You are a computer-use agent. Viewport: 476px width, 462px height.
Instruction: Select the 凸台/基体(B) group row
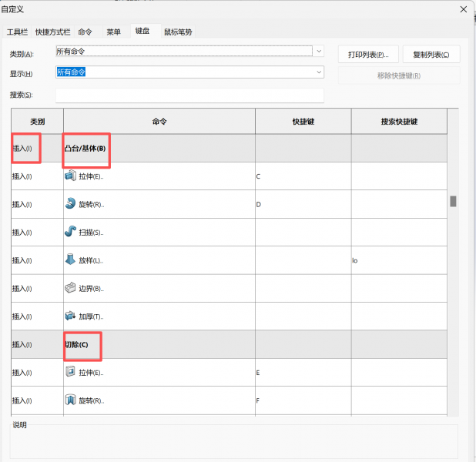(230, 148)
